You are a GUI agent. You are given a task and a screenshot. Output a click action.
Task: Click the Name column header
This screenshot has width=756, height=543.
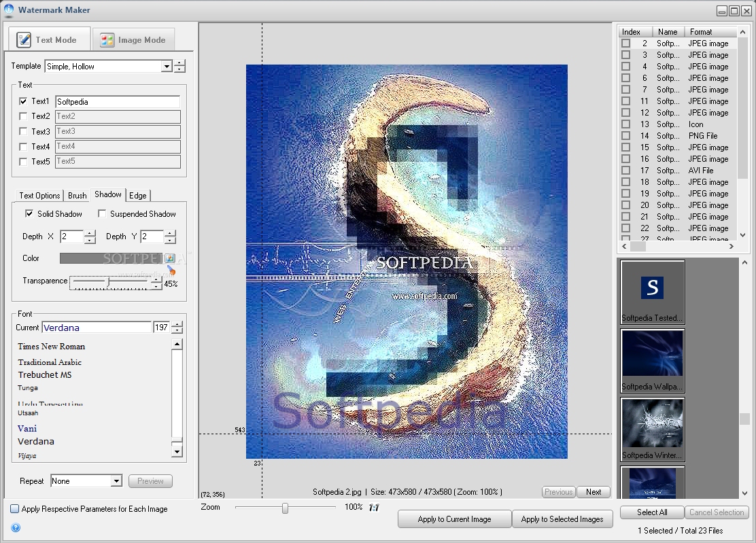click(668, 32)
